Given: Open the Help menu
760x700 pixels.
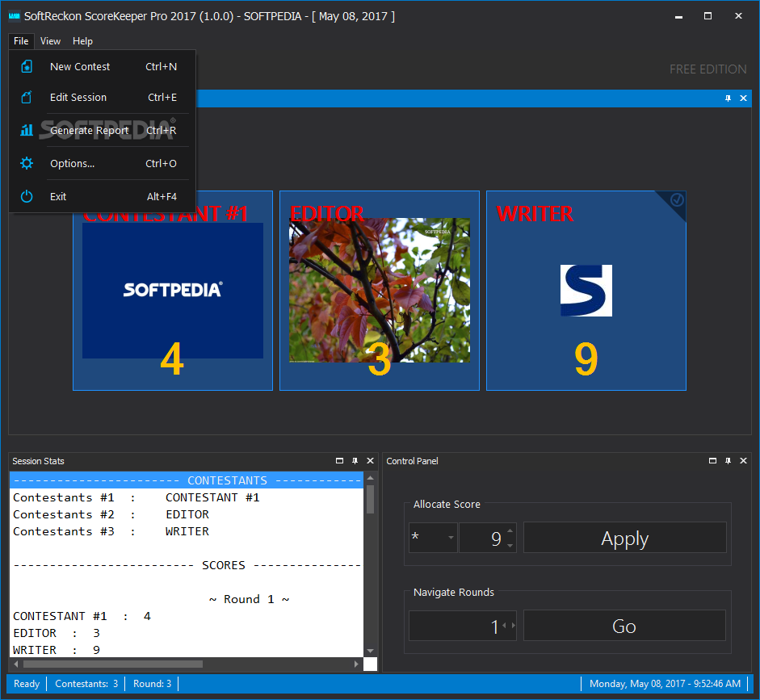Looking at the screenshot, I should click(x=82, y=41).
